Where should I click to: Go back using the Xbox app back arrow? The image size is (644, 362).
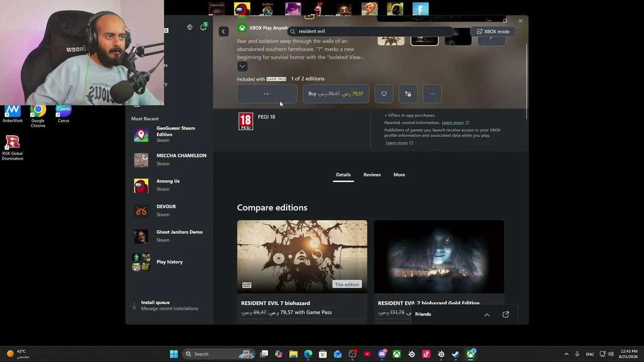(x=223, y=31)
